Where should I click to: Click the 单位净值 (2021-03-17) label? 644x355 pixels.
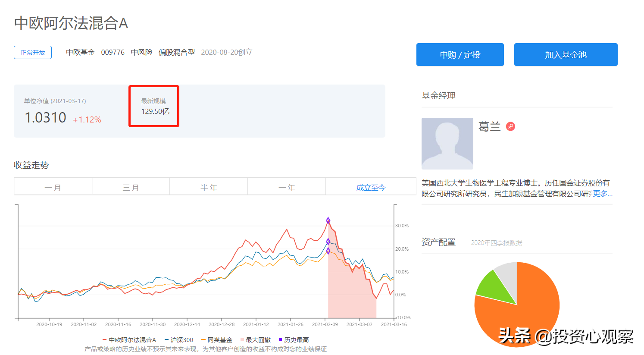[55, 101]
